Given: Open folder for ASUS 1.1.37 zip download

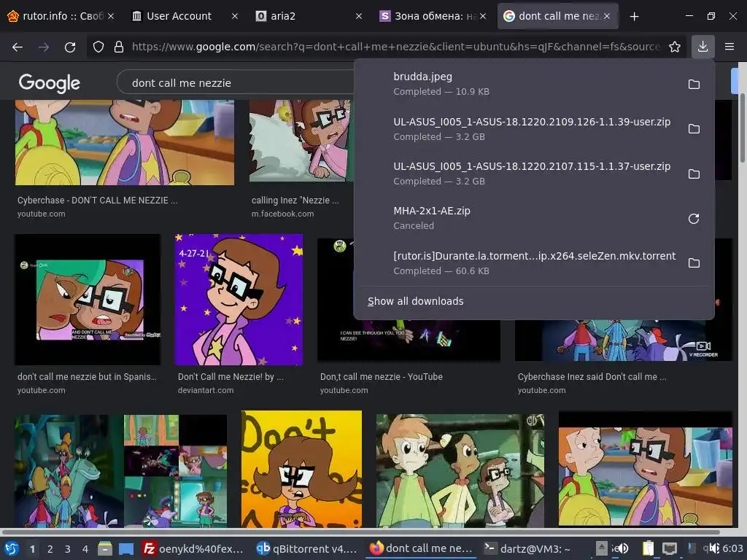Looking at the screenshot, I should pos(694,174).
